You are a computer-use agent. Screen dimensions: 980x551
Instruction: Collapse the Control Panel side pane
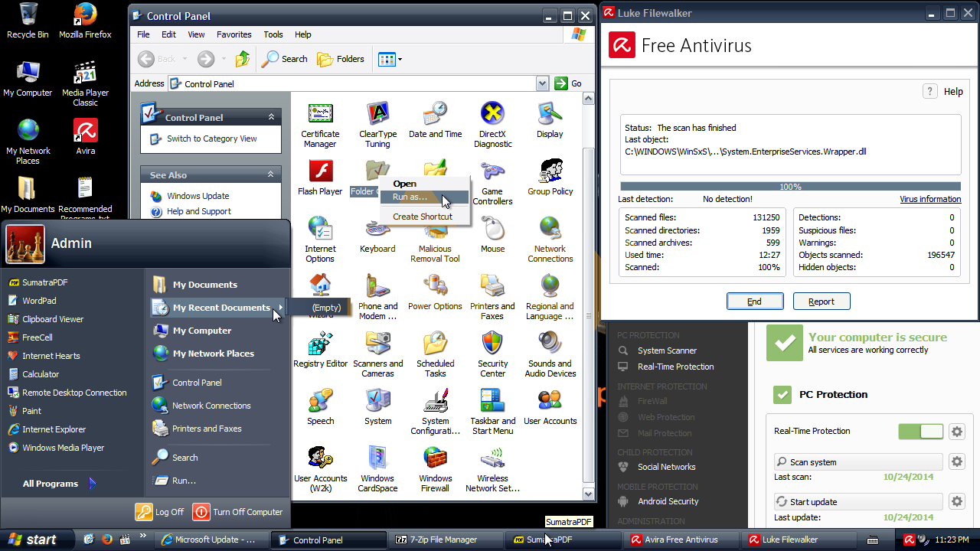coord(271,117)
